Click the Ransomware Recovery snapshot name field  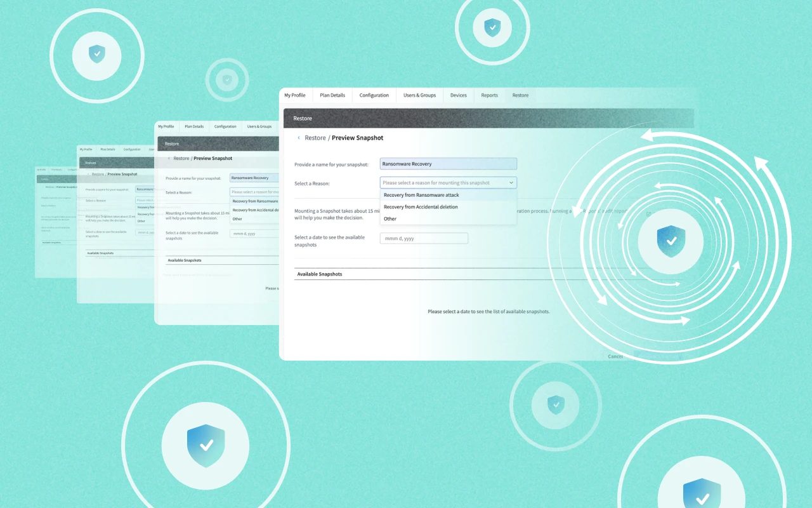448,163
